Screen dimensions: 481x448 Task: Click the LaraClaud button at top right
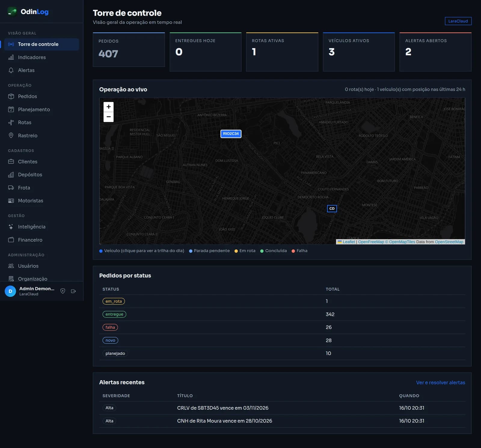(x=458, y=21)
